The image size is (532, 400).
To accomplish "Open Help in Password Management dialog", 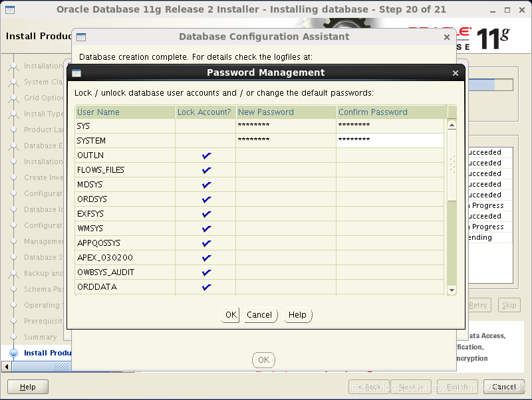I will click(x=297, y=315).
